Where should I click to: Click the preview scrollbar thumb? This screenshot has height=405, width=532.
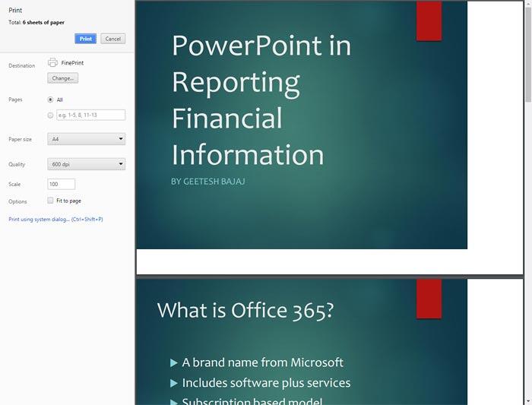(528, 54)
